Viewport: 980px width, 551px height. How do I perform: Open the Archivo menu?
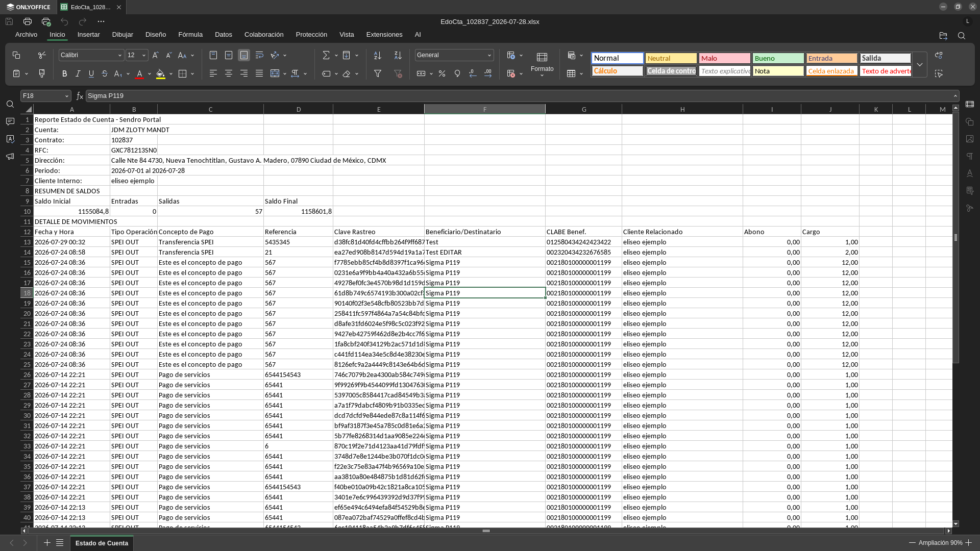pos(26,35)
